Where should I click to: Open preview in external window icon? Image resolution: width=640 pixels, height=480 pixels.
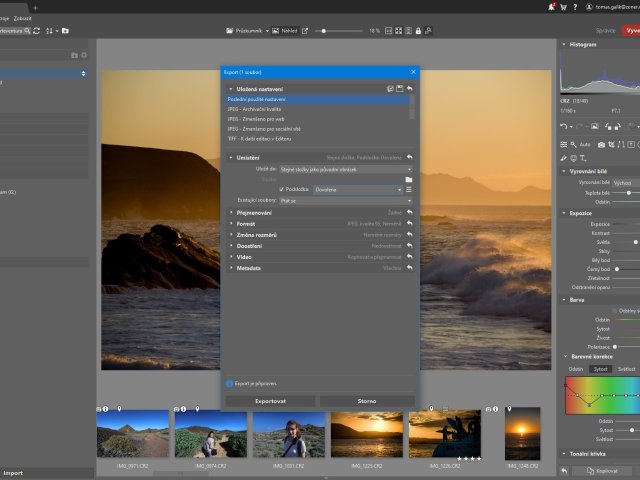coord(305,31)
